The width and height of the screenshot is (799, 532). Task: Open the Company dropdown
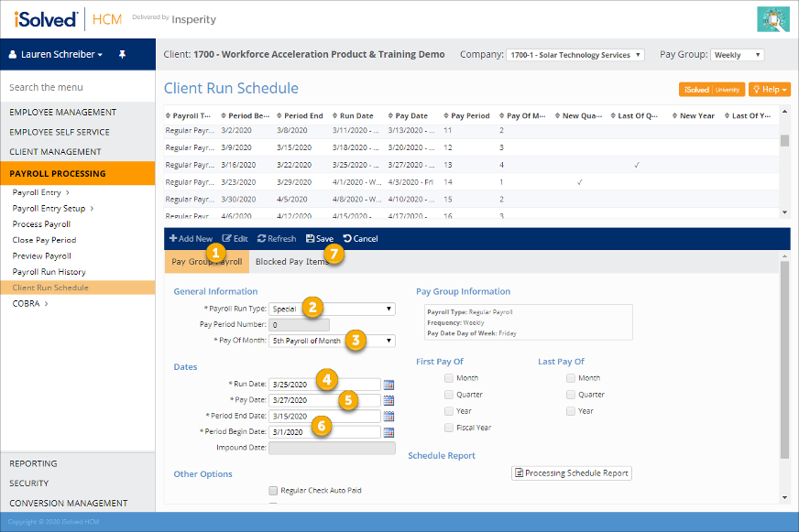coord(575,55)
